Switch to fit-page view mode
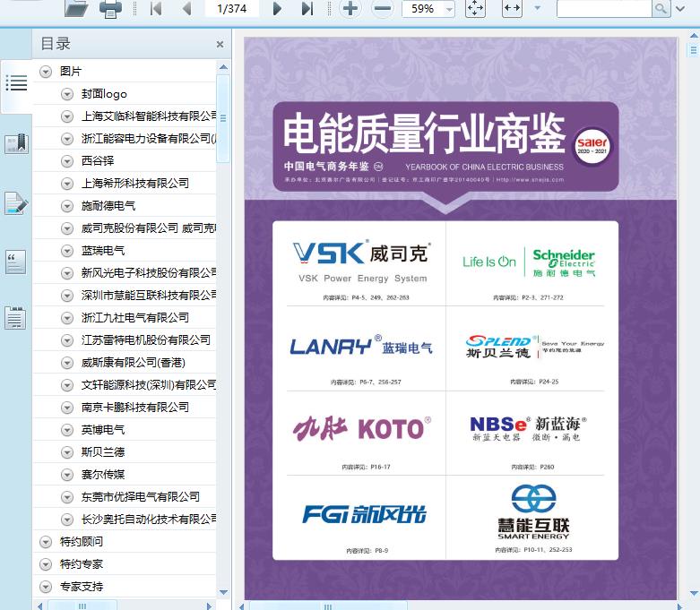The width and height of the screenshot is (700, 610). 475,8
